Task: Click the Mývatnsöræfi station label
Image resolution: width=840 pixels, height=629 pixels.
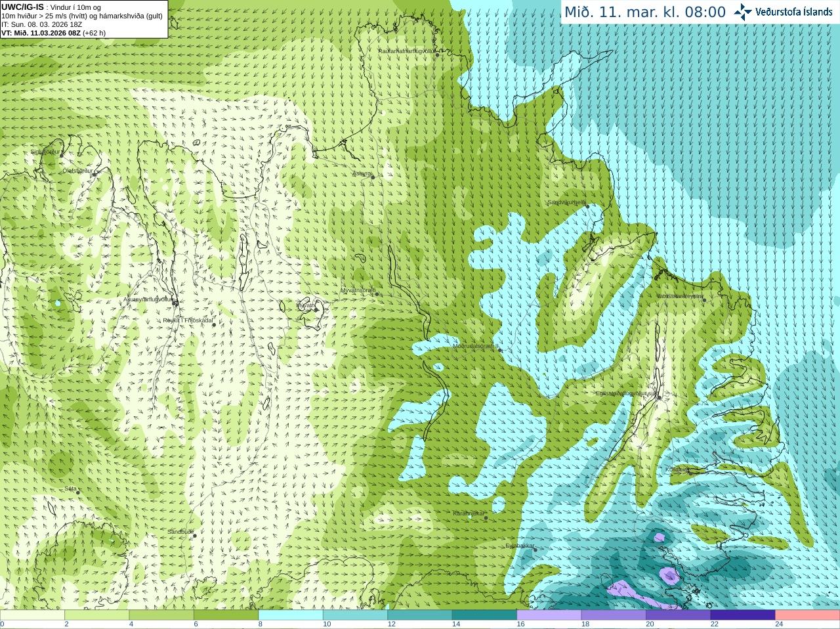Action: coord(358,290)
